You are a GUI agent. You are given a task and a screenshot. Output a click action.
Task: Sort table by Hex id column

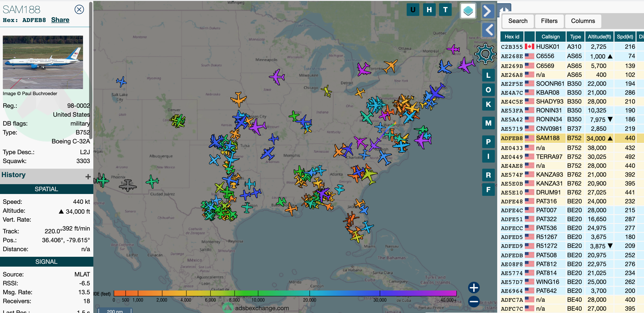click(512, 37)
